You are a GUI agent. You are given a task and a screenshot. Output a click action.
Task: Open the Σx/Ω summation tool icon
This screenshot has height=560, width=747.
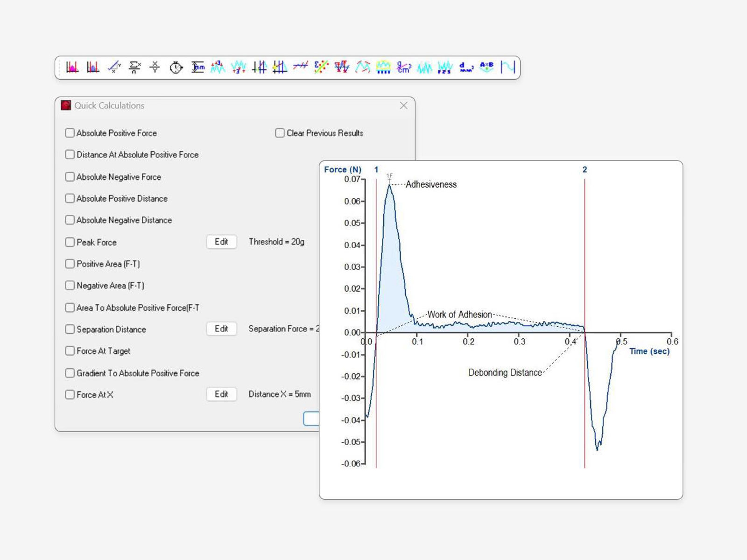134,68
